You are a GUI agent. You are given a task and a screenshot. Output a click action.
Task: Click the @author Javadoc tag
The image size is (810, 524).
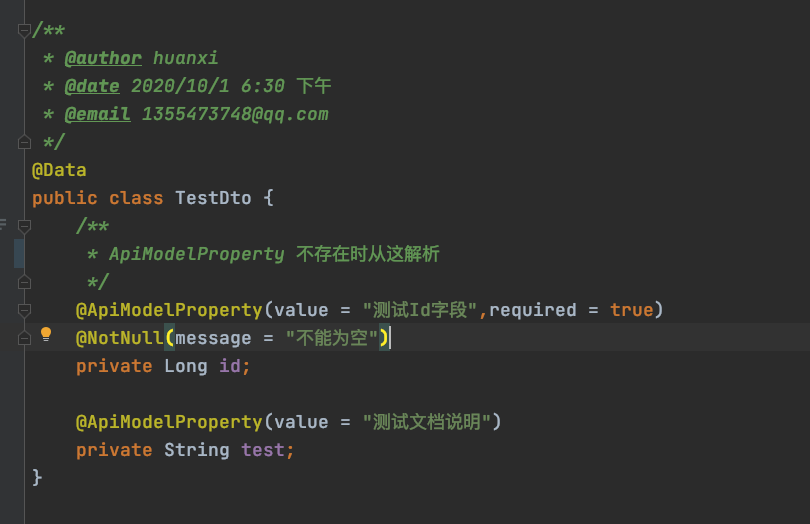(x=103, y=58)
